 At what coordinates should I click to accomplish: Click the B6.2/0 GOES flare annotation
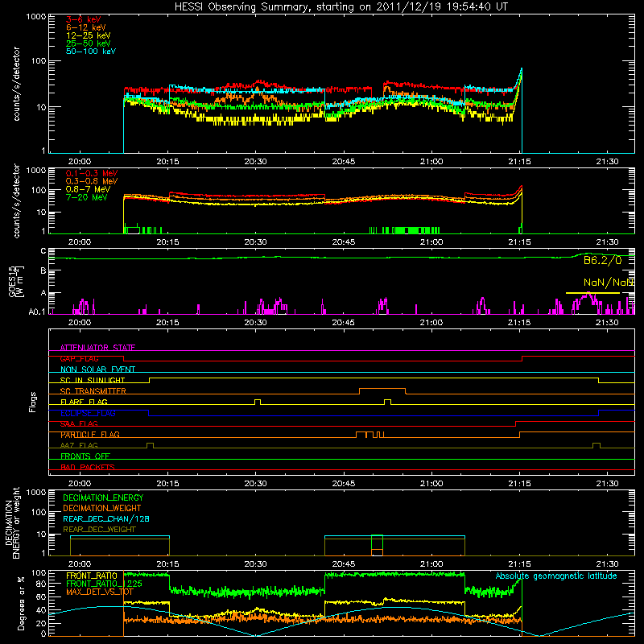coord(602,260)
